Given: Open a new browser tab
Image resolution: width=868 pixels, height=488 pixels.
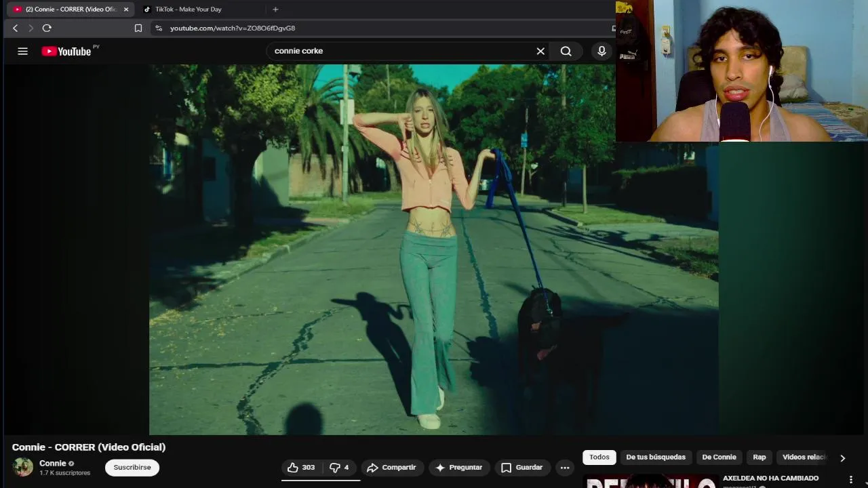Looking at the screenshot, I should pos(275,9).
